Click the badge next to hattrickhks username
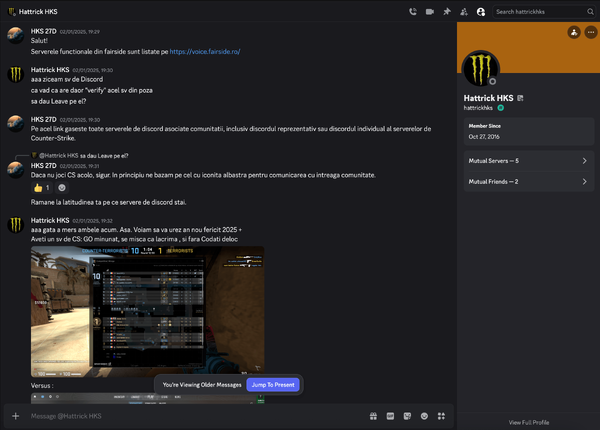Screen dimensions: 600x430 click(501, 108)
